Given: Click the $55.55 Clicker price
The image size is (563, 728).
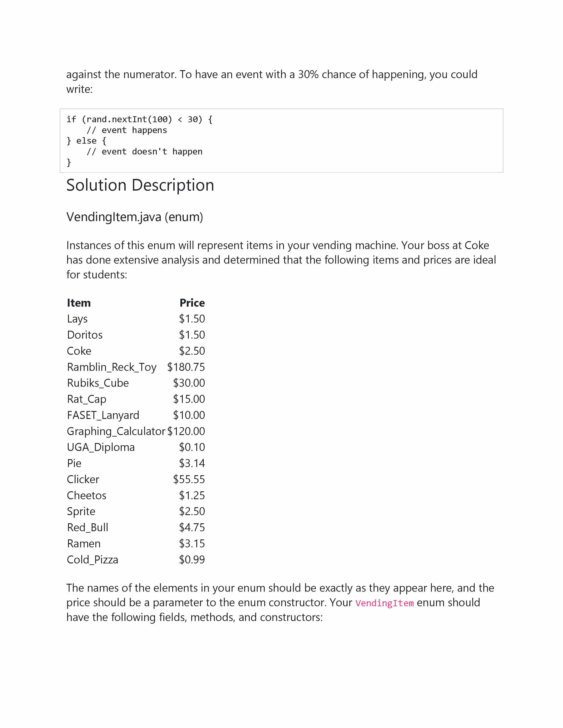Looking at the screenshot, I should pos(189,479).
